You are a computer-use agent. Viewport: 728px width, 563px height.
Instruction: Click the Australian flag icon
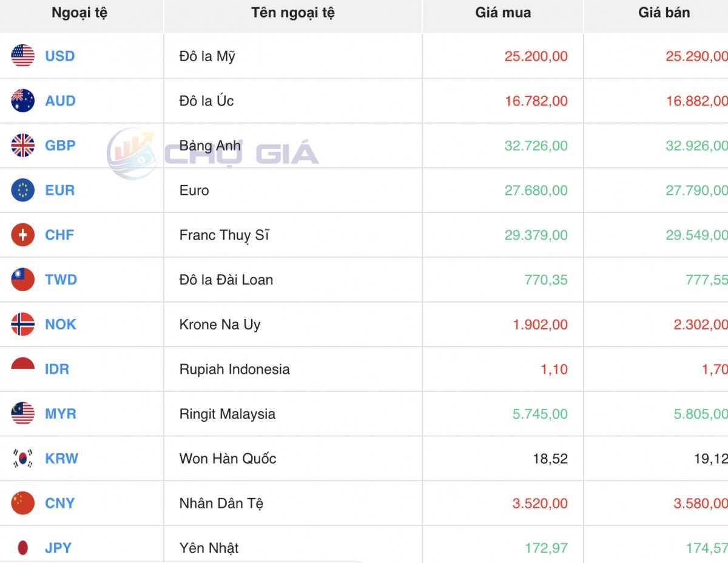[23, 101]
